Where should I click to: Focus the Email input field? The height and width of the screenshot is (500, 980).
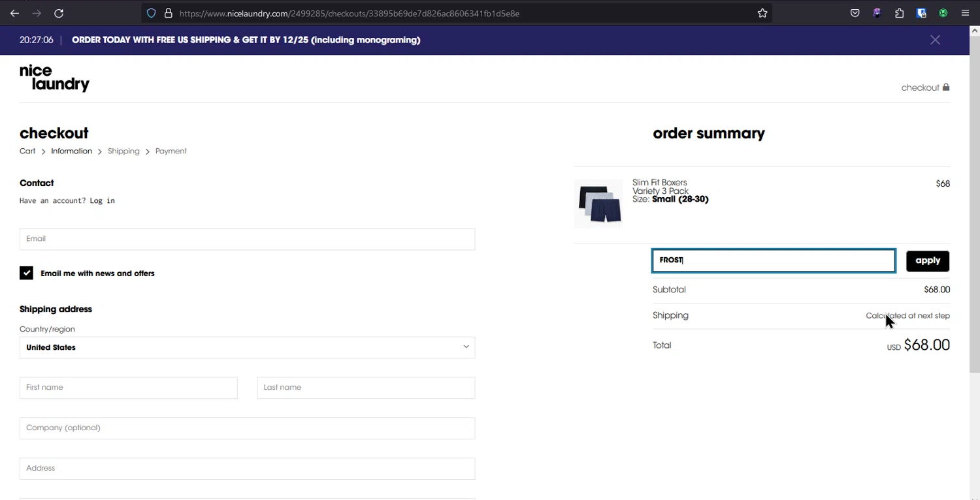click(x=247, y=239)
